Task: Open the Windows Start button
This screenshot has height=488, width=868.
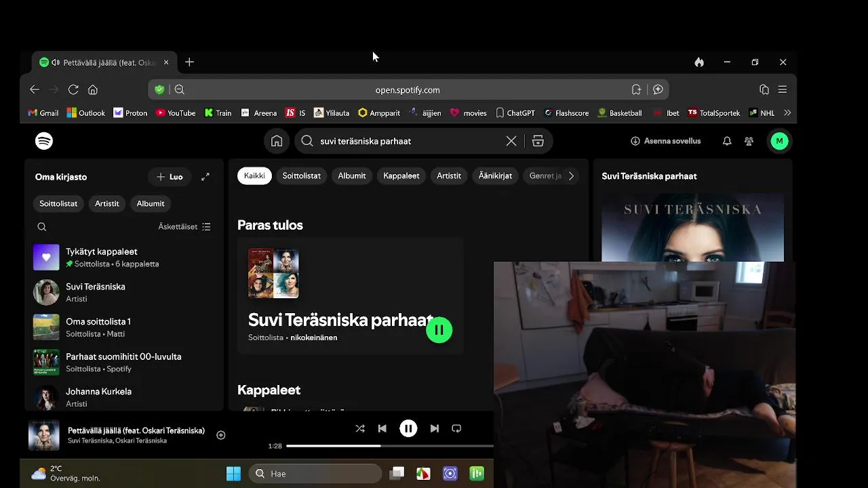Action: click(x=233, y=474)
